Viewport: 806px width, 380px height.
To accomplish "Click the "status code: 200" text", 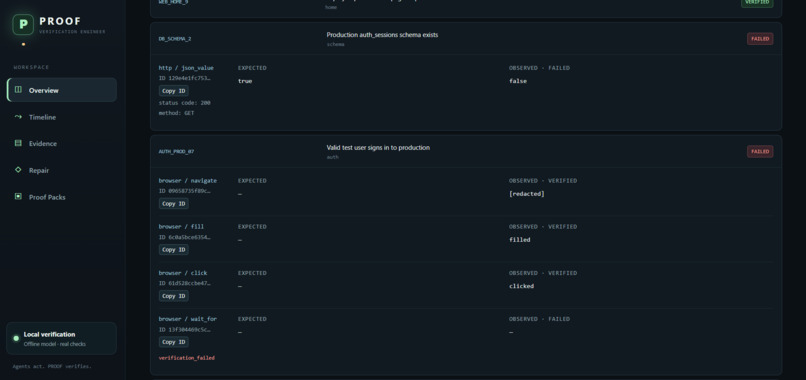I will 185,103.
